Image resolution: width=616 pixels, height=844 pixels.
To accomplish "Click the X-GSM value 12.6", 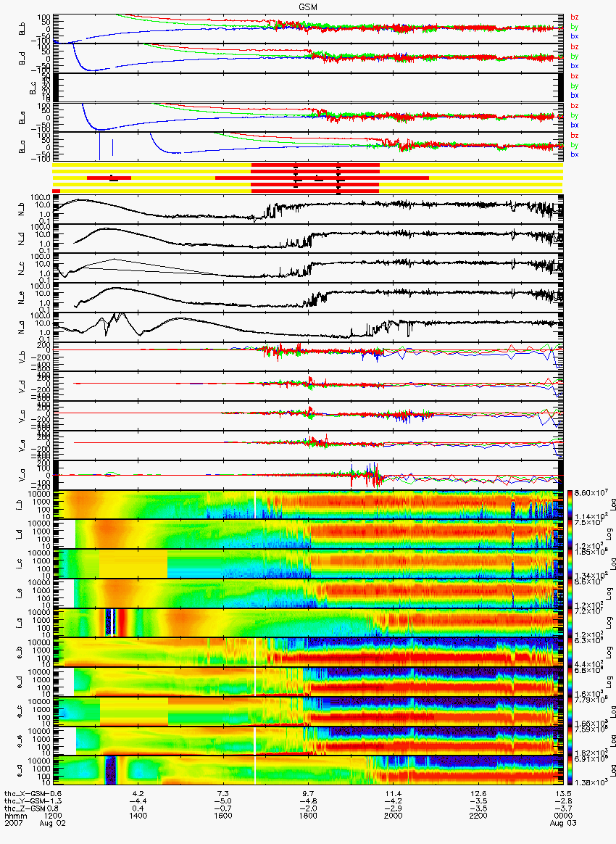I will [478, 793].
